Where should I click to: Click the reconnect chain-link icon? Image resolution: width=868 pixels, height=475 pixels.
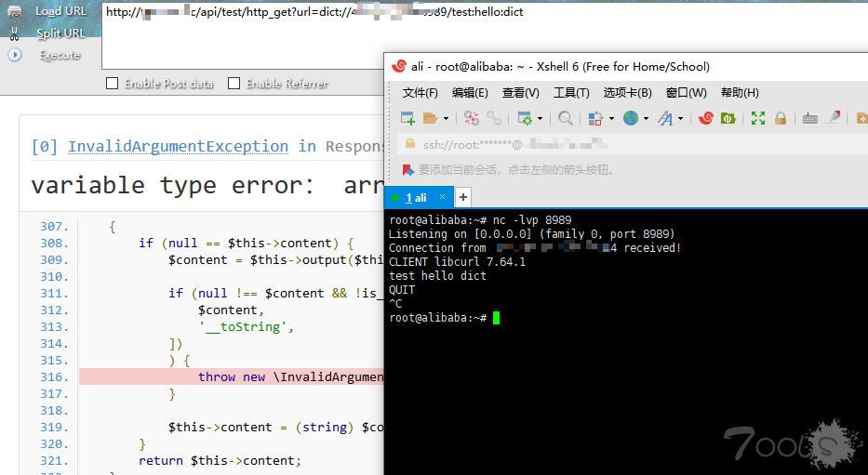coord(494,118)
